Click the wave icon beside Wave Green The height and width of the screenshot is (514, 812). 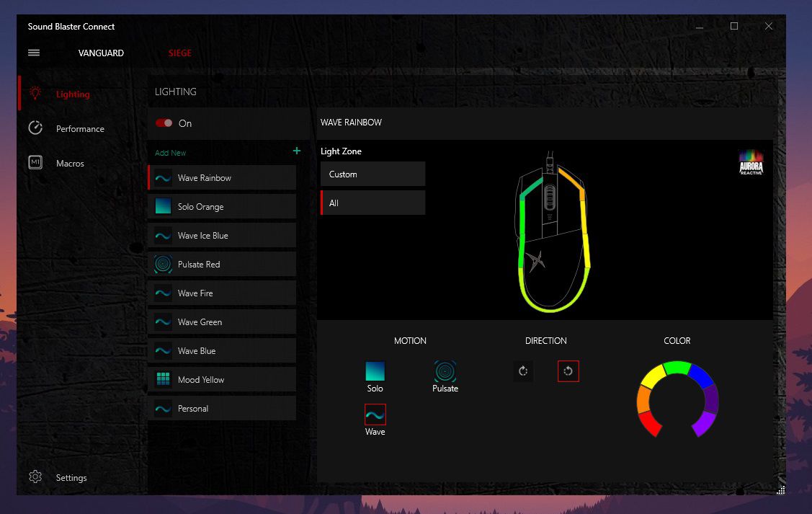(163, 322)
